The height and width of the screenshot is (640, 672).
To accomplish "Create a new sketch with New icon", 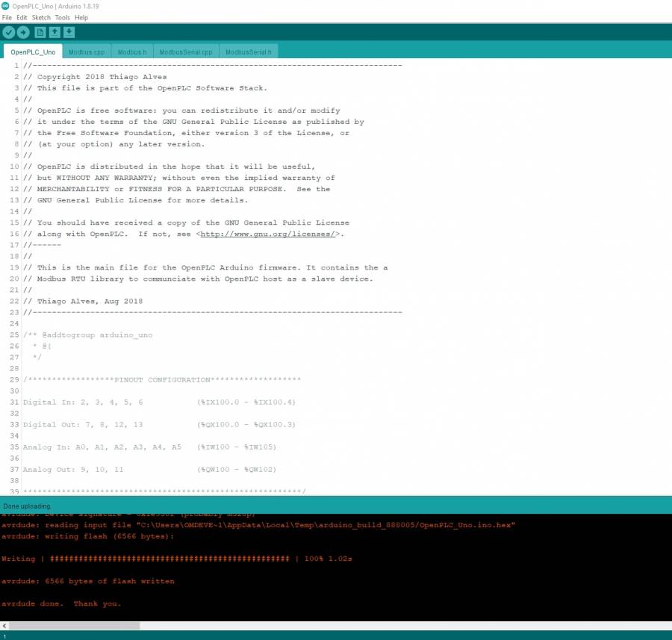I will pyautogui.click(x=40, y=32).
